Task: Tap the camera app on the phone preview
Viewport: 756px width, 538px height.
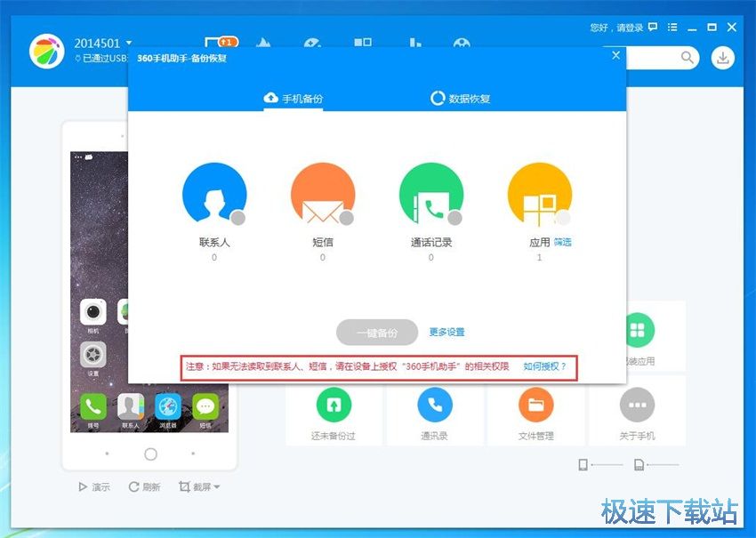Action: point(93,312)
